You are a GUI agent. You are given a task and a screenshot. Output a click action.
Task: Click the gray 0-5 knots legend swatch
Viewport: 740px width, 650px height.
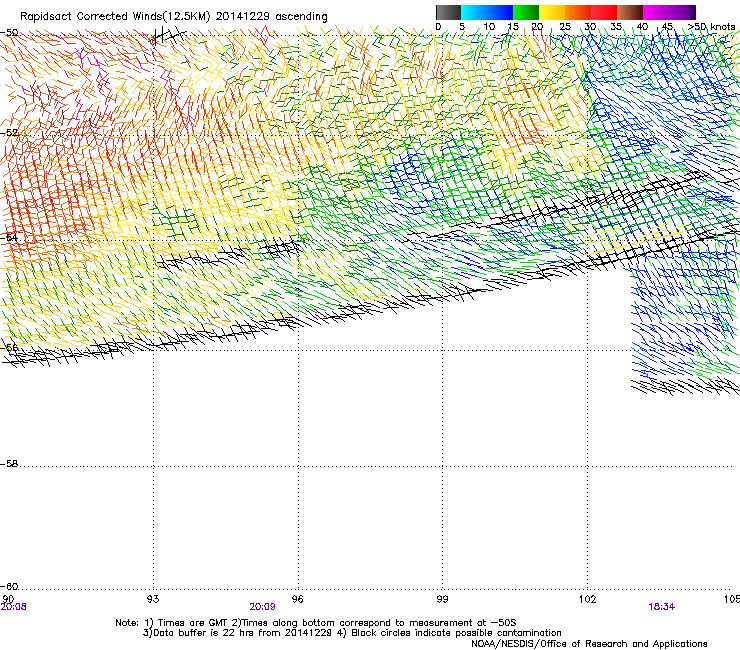click(448, 12)
